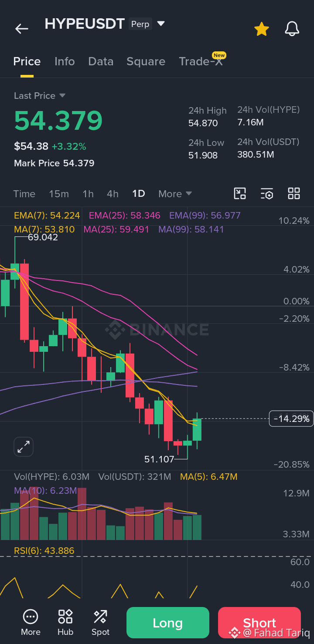Switch to the Info tab
Viewport: 314px width, 644px height.
click(x=65, y=61)
